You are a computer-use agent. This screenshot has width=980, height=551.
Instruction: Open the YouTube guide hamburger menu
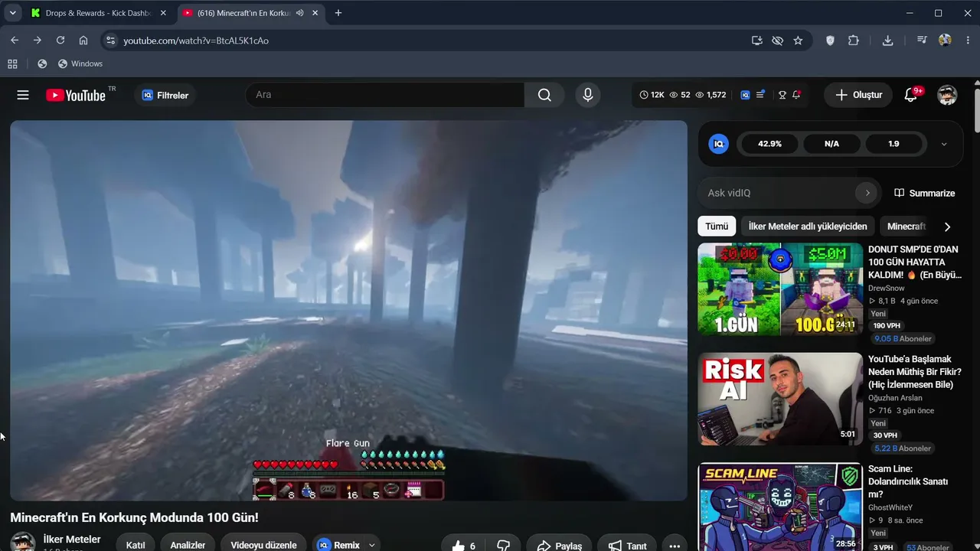(23, 95)
